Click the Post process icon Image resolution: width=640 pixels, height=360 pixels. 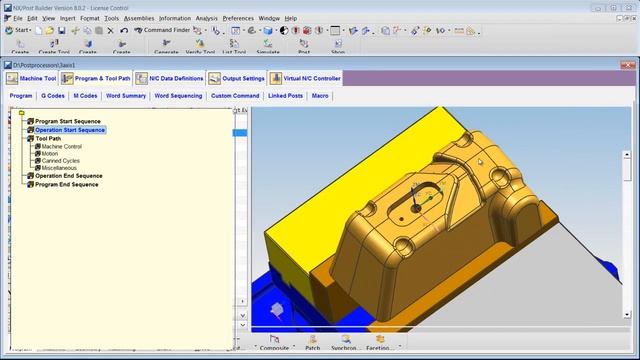click(304, 46)
